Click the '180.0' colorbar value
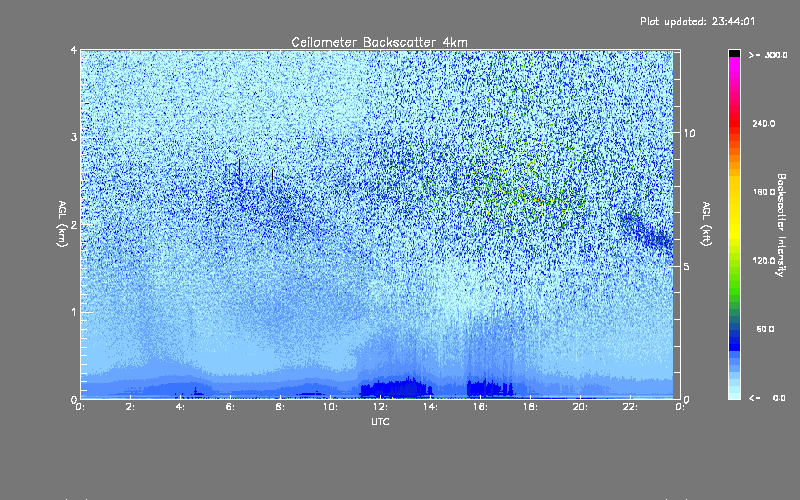Screen dimensions: 800x500 [764, 192]
